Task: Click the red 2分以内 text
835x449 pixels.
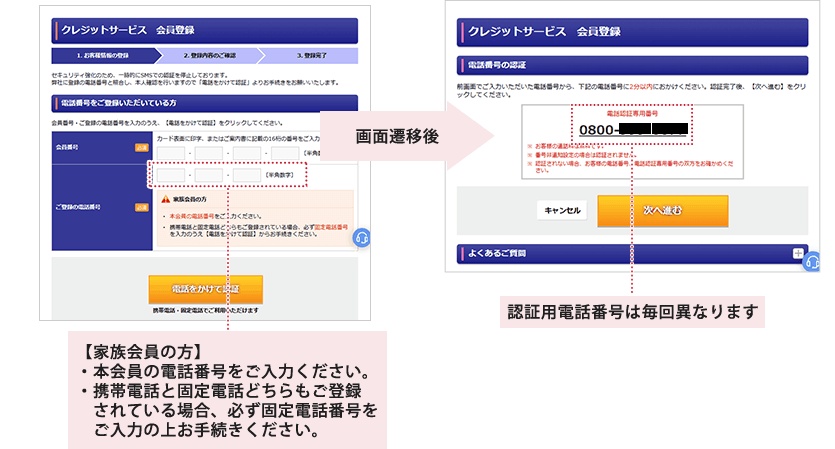Action: point(641,86)
